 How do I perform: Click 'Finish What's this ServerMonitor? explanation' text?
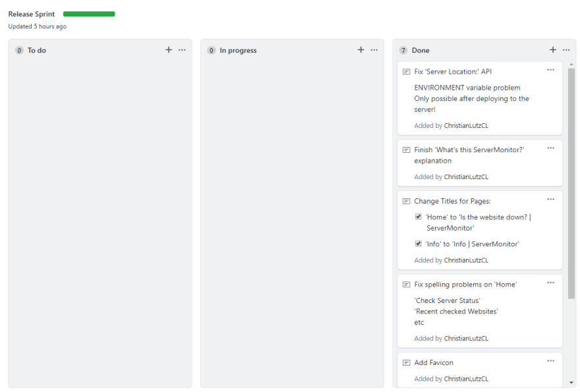[469, 155]
